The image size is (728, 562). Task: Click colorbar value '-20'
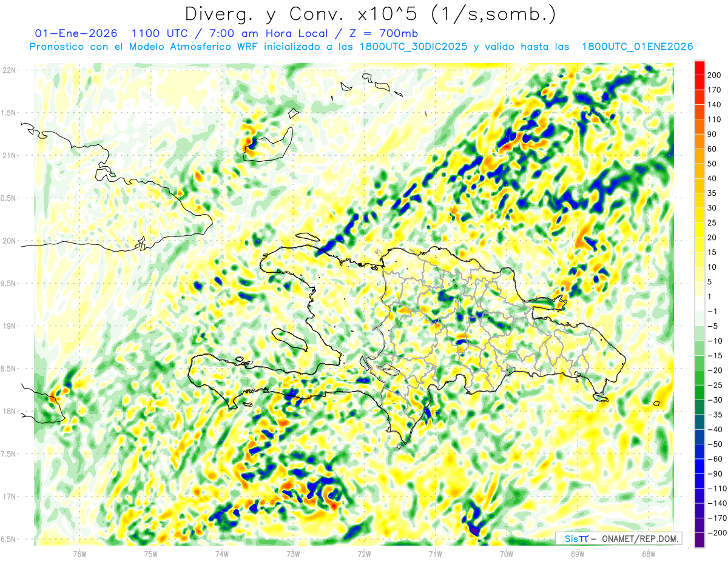coord(716,370)
